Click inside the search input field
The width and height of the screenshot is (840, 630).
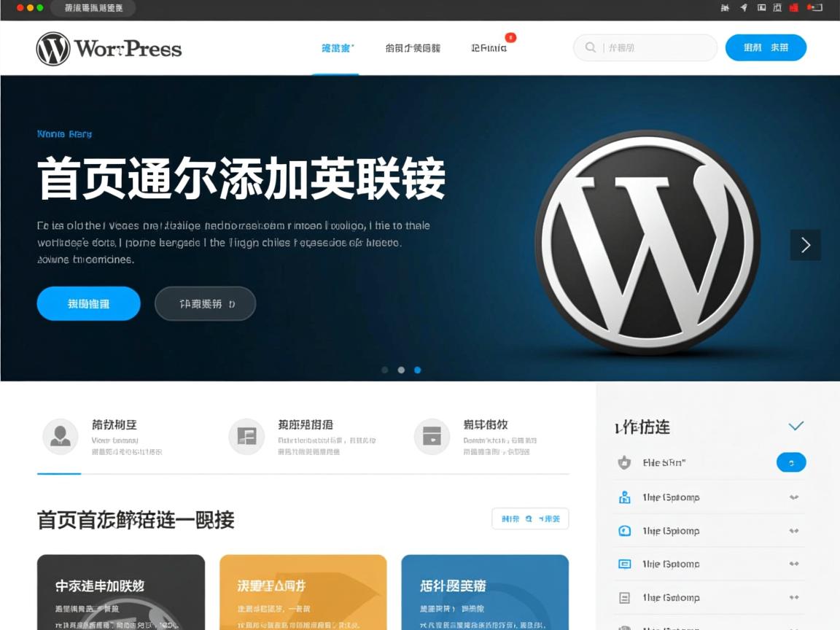[x=649, y=47]
